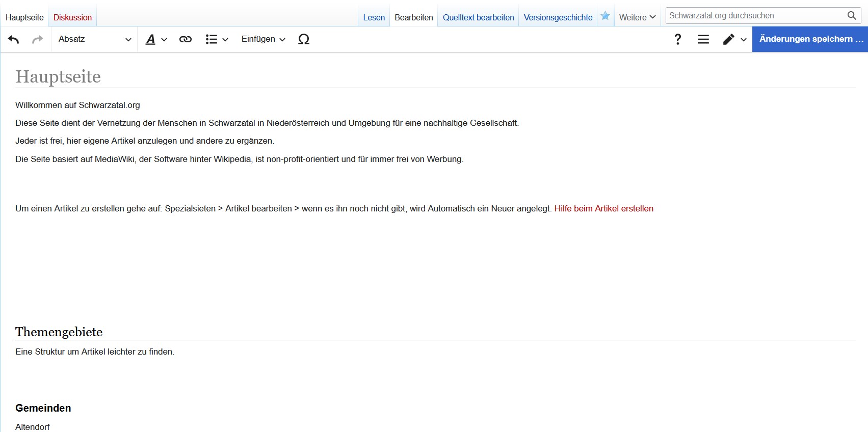Image resolution: width=868 pixels, height=432 pixels.
Task: Click the redo arrow icon
Action: pyautogui.click(x=37, y=39)
